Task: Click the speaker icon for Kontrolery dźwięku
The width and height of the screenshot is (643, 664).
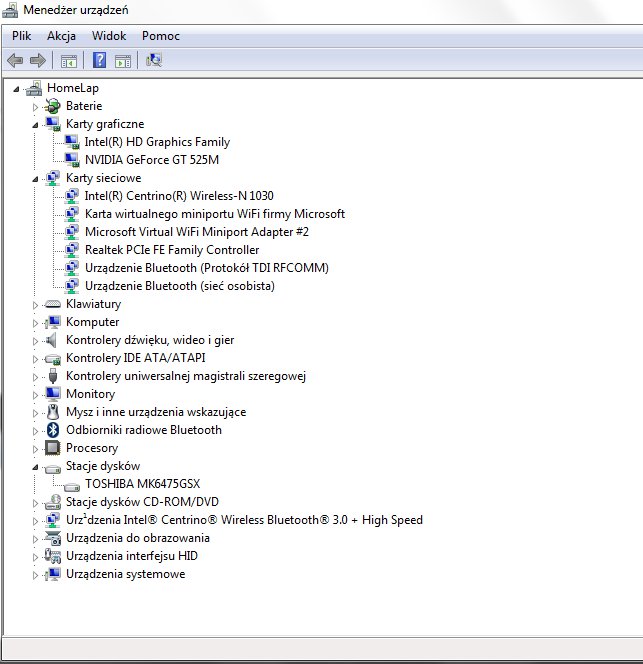Action: pyautogui.click(x=51, y=340)
